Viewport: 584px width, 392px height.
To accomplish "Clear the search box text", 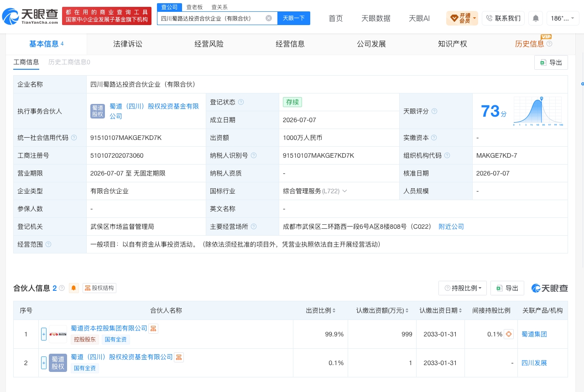I will [x=269, y=18].
